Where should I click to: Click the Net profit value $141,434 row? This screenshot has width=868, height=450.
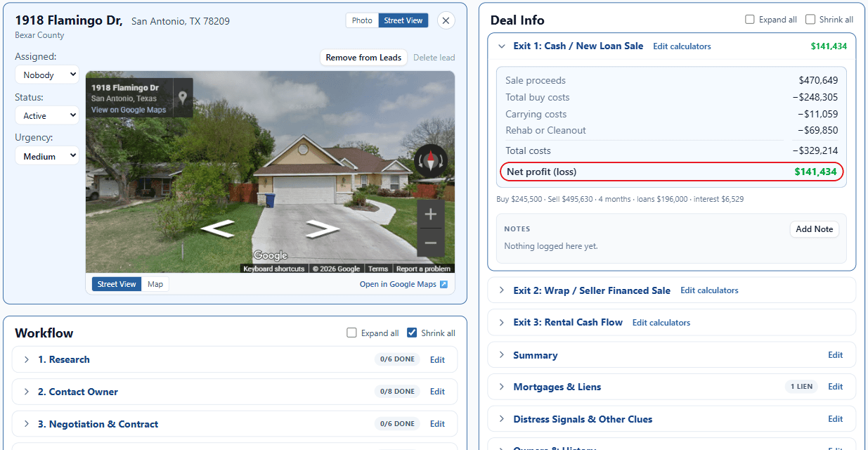coord(671,172)
